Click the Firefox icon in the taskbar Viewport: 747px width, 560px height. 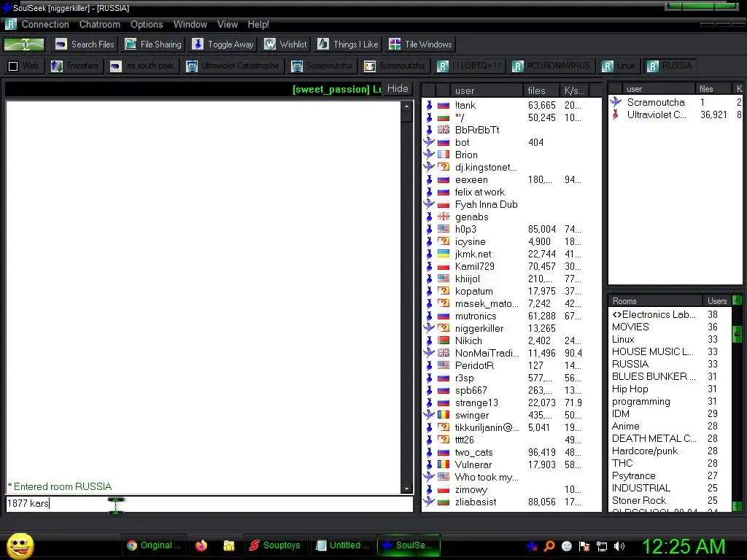click(x=201, y=545)
